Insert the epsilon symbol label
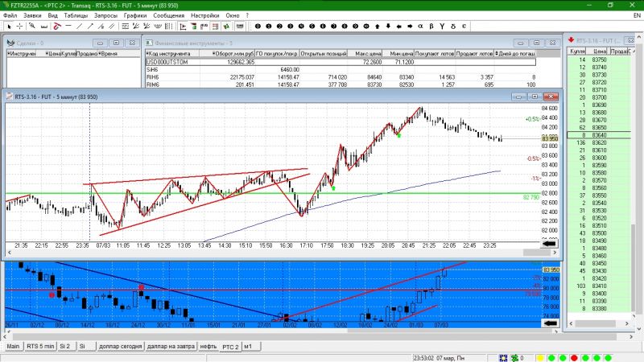Image resolution: width=644 pixels, height=362 pixels. 464,27
